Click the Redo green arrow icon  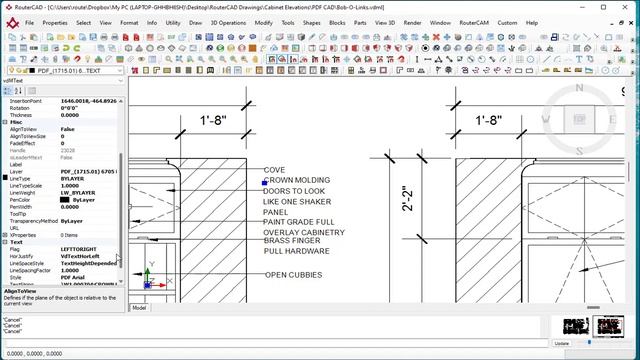tap(77, 48)
